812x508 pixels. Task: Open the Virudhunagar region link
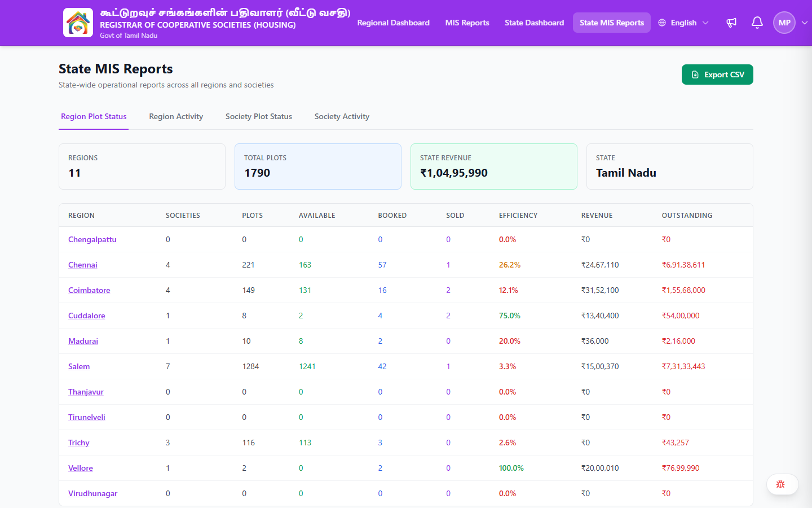(93, 493)
